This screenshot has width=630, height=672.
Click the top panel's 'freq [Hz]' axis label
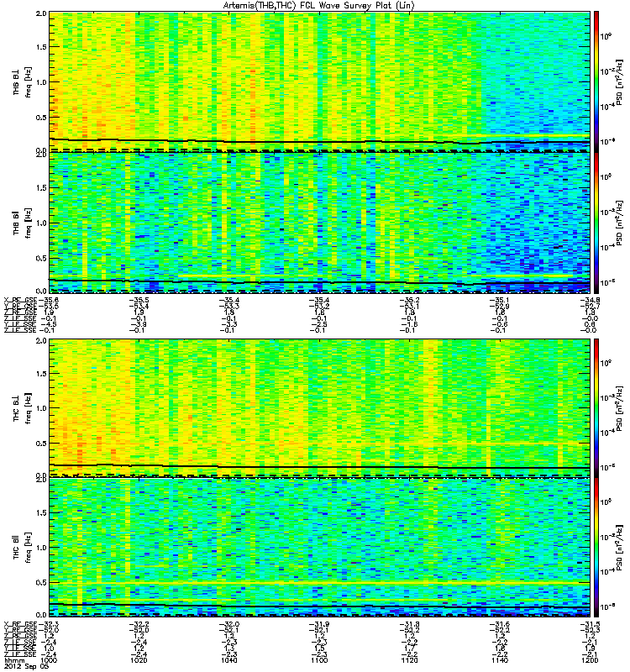click(x=28, y=82)
